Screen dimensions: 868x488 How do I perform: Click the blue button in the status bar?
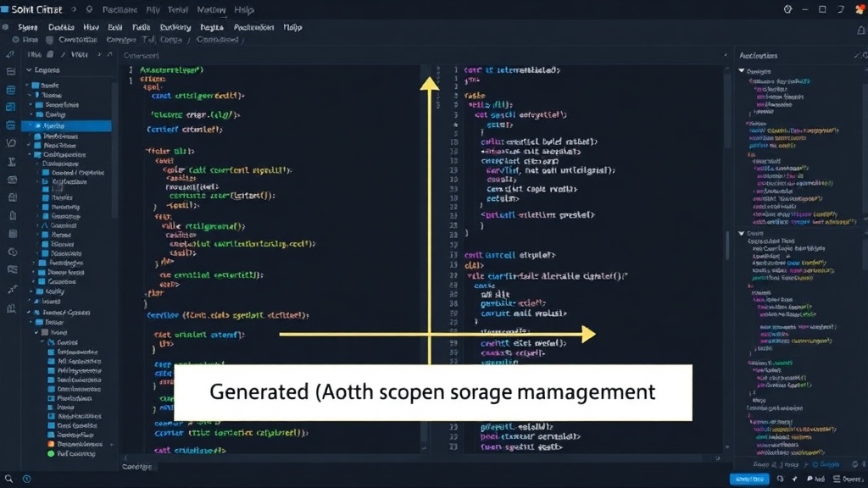[x=749, y=480]
